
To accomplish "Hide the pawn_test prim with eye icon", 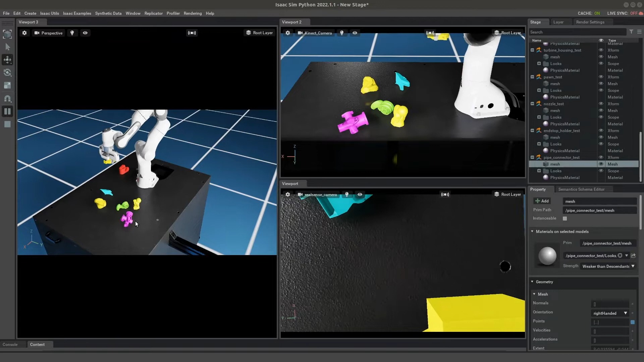I will (601, 77).
